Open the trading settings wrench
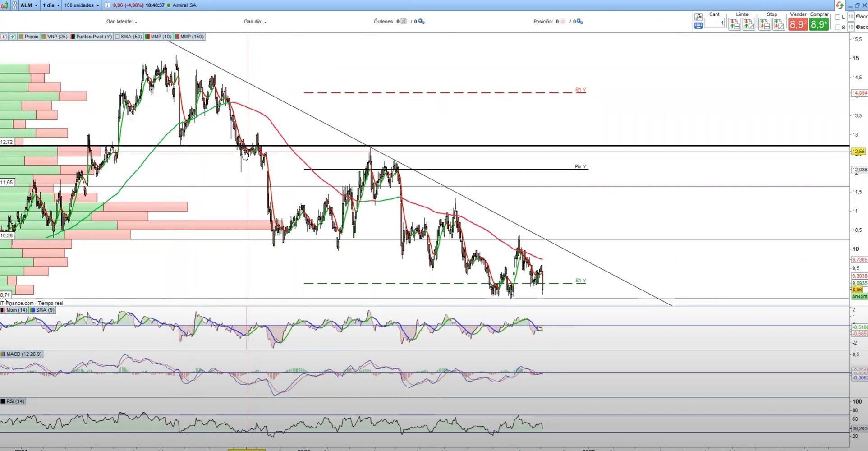 pyautogui.click(x=698, y=17)
